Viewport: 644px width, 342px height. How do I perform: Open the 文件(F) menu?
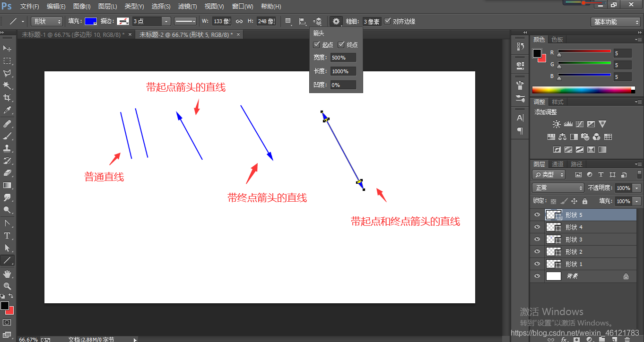[x=30, y=7]
